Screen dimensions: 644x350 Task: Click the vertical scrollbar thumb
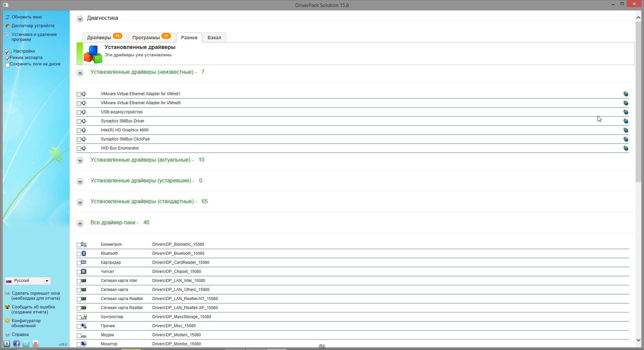[638, 102]
